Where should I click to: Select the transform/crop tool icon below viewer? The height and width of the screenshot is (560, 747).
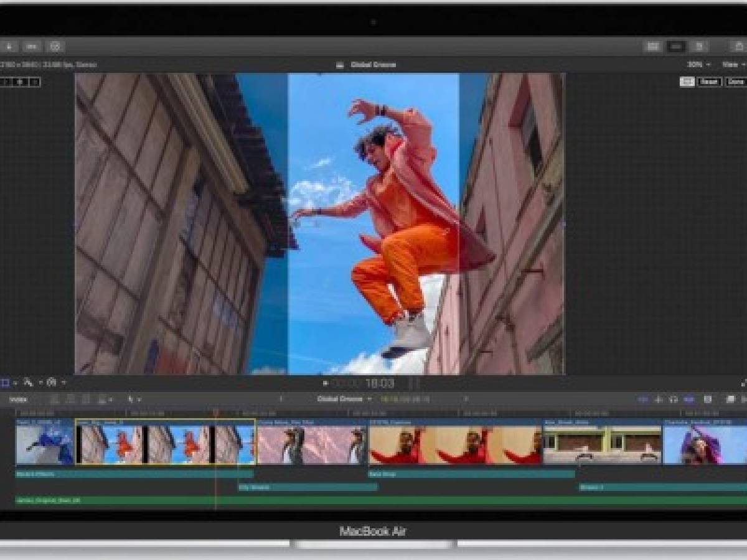point(5,383)
